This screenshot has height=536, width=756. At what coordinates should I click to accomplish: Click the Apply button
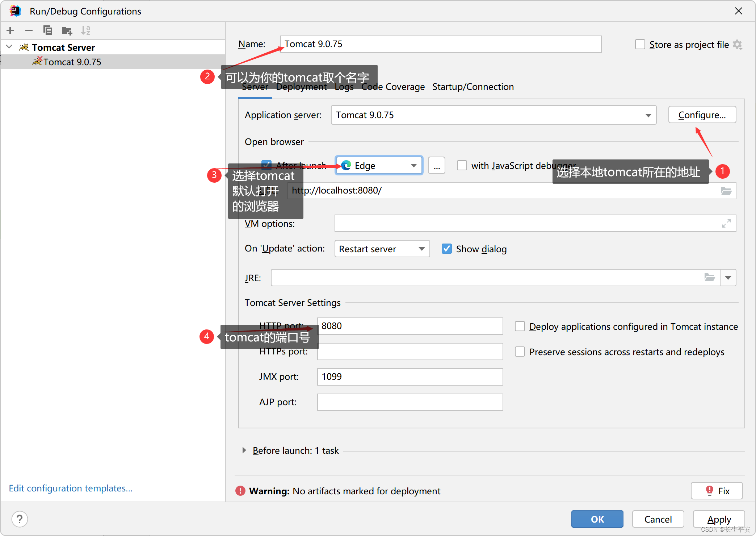(719, 519)
